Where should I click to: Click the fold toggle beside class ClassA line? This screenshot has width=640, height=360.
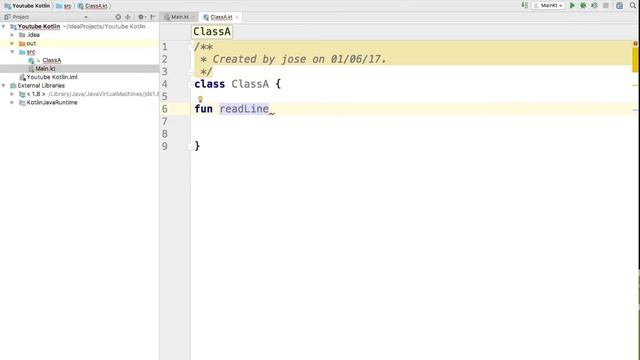pos(190,84)
